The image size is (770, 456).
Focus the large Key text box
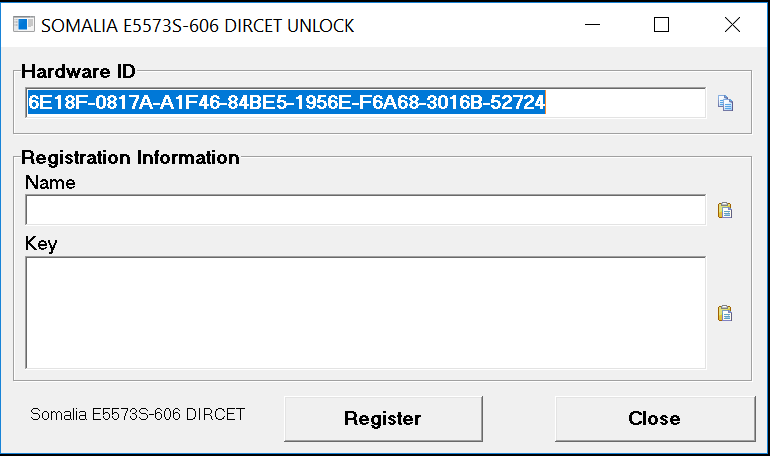[366, 313]
